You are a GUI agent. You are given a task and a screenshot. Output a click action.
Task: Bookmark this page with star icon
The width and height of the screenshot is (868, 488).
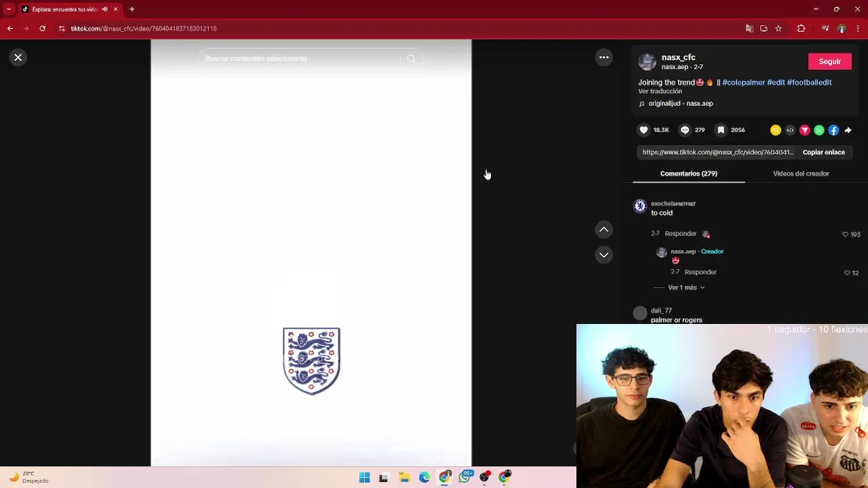coord(778,28)
